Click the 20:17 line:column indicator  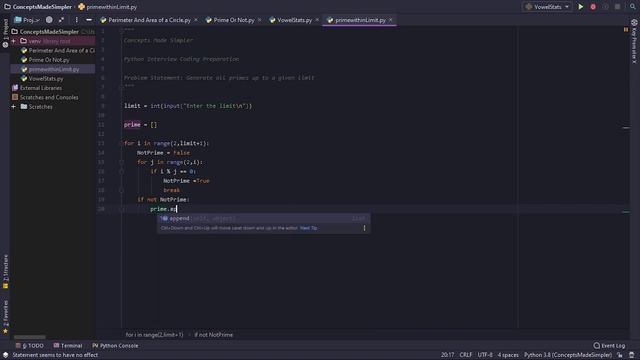(447, 355)
